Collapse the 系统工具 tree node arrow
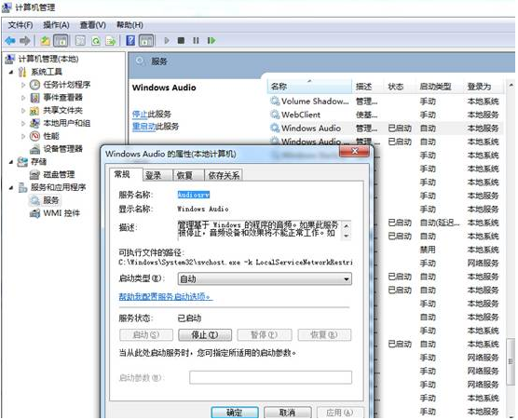Image resolution: width=518 pixels, height=420 pixels. coord(11,72)
